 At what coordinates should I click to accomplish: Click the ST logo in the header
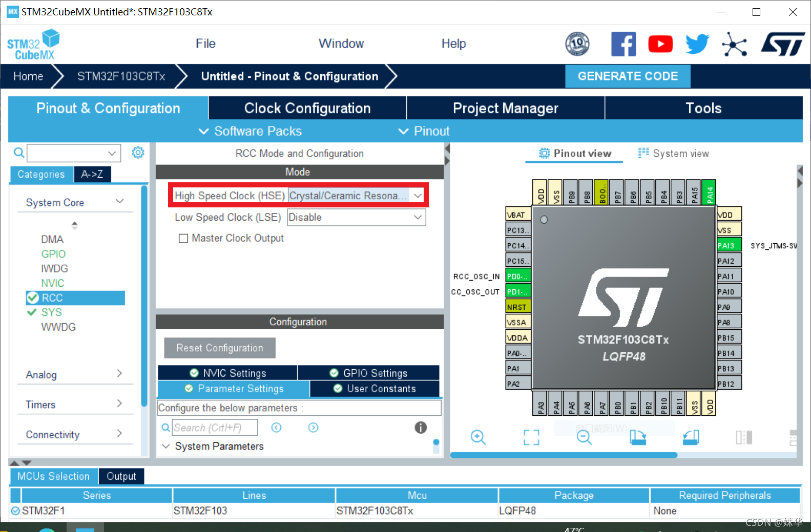[783, 44]
